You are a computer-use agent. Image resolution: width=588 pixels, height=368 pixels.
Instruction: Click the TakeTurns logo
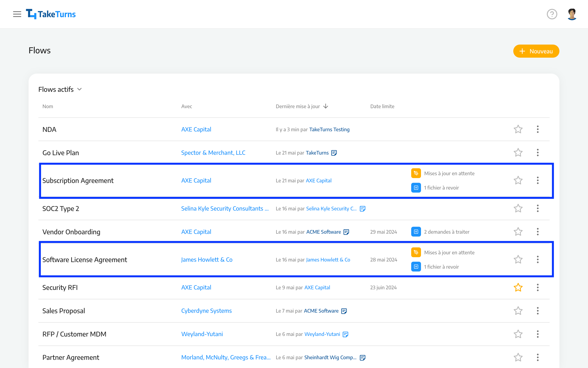[51, 14]
